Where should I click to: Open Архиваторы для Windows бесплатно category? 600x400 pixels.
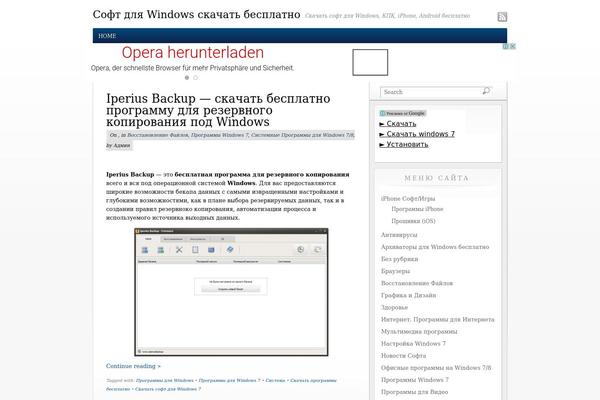coord(435,247)
